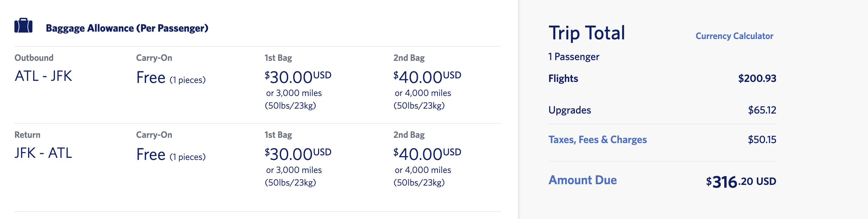Click the Flights $200.93 amount
Viewport: 868px width, 219px height.
click(757, 78)
